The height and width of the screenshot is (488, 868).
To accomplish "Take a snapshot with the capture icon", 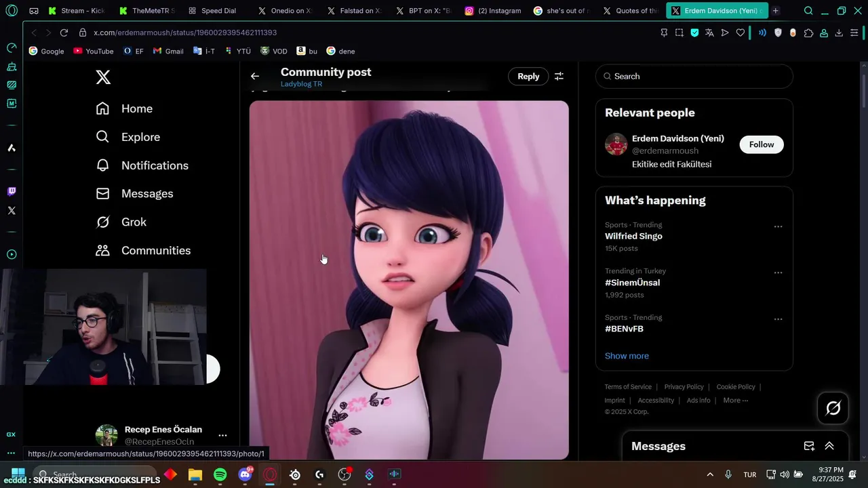I will (679, 33).
